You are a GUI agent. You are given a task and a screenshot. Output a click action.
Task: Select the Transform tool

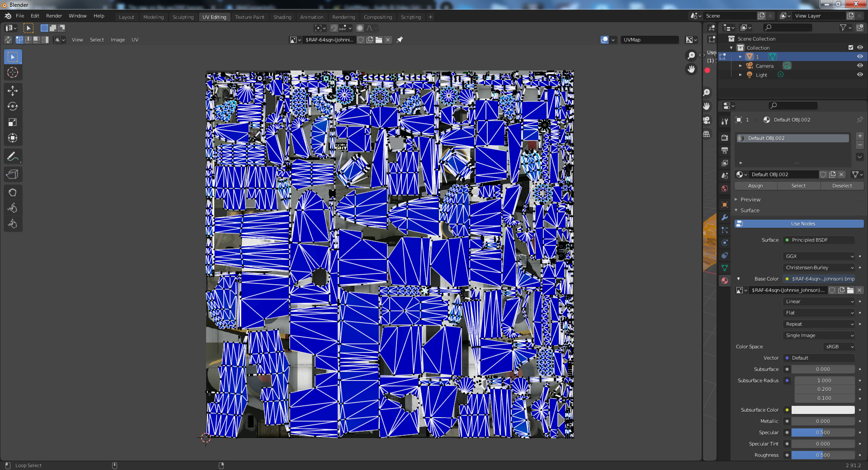coord(13,138)
